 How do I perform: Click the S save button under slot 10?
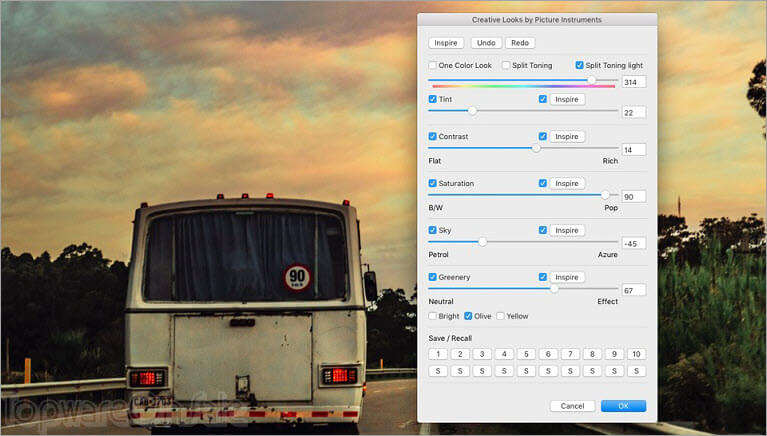636,371
